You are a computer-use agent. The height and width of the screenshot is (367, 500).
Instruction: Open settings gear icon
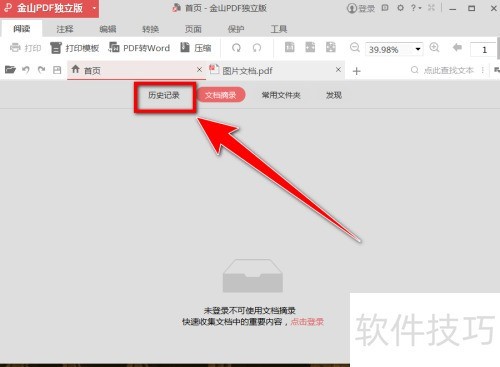(x=400, y=8)
